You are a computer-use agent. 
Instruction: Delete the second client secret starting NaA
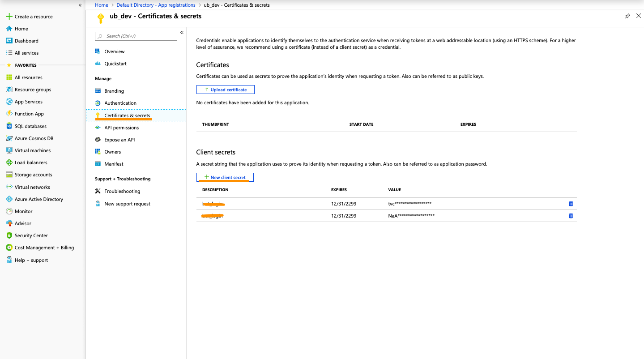571,216
